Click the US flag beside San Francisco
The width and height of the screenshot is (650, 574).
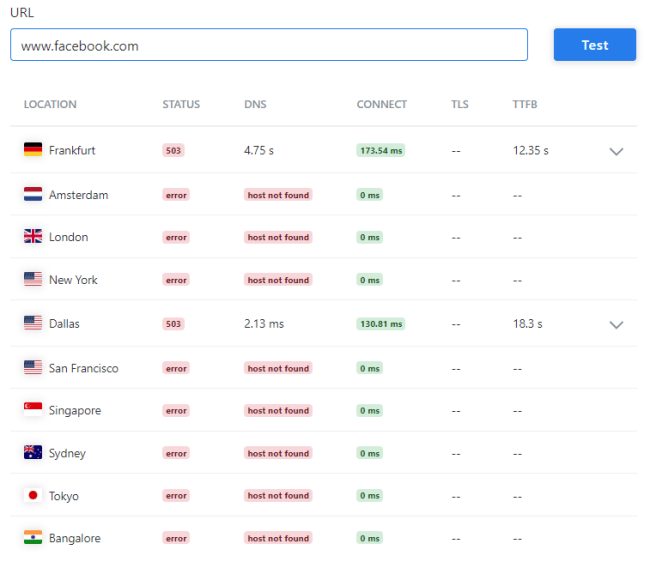tap(33, 367)
